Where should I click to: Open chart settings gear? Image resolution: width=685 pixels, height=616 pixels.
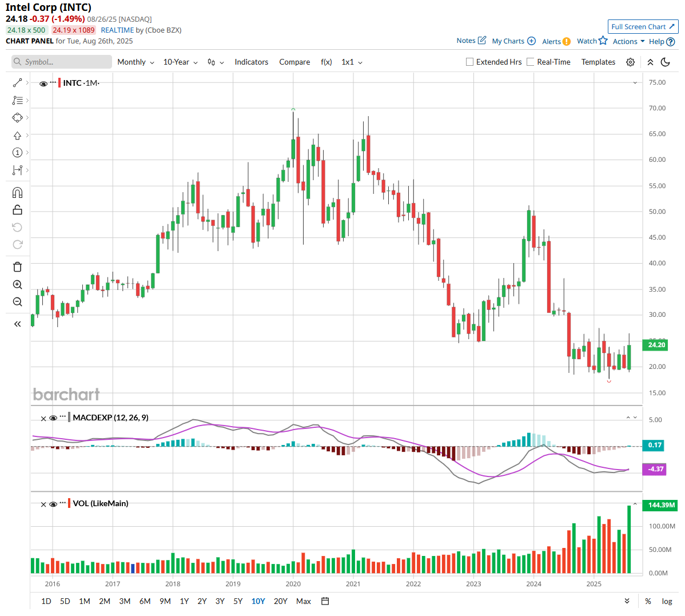[630, 62]
